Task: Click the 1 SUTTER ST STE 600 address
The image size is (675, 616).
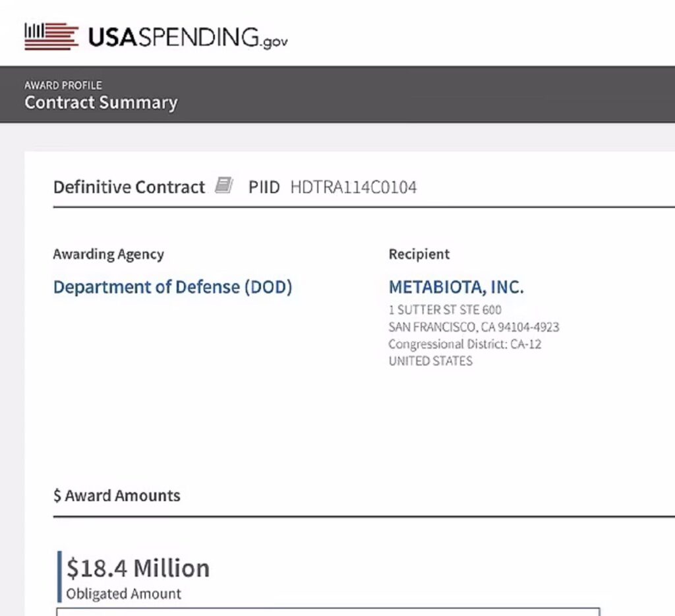Action: (445, 310)
